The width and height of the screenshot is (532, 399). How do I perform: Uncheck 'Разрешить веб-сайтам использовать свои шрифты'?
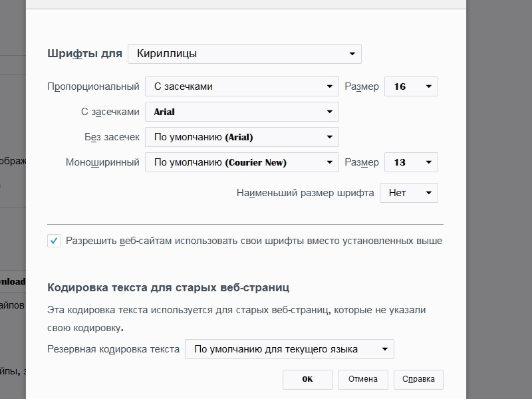(x=54, y=241)
